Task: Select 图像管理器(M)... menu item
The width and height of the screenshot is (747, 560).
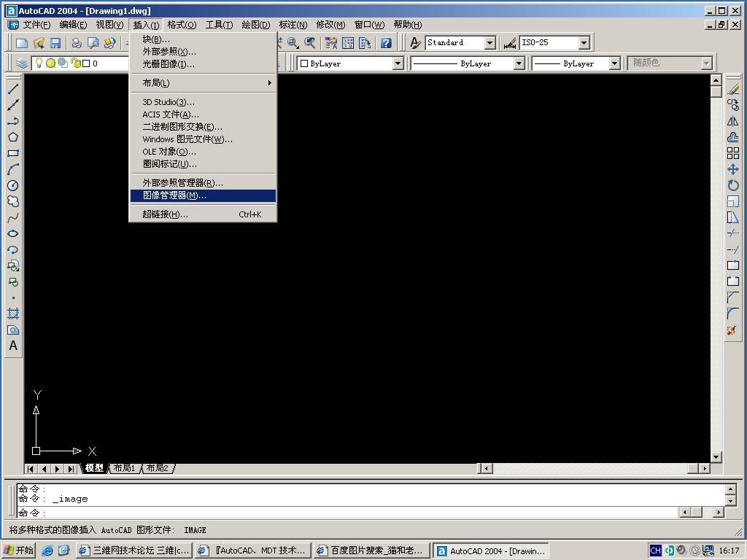Action: click(203, 195)
